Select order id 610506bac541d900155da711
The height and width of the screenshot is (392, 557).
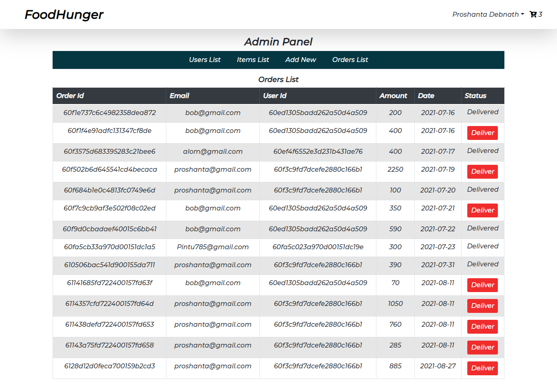click(109, 265)
